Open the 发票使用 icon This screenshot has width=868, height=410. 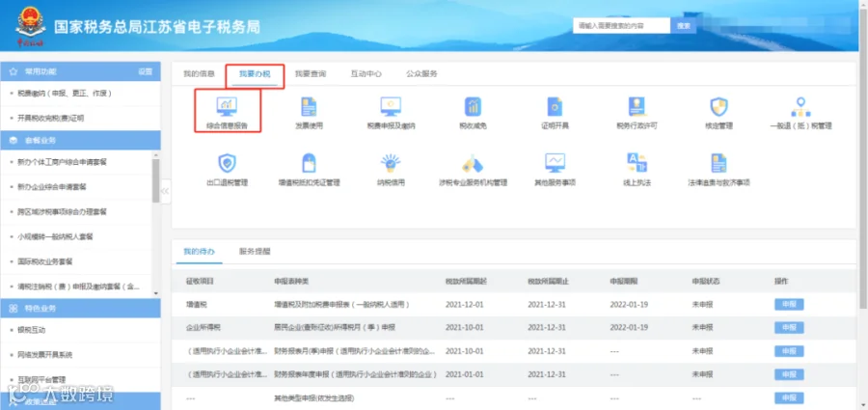point(309,106)
